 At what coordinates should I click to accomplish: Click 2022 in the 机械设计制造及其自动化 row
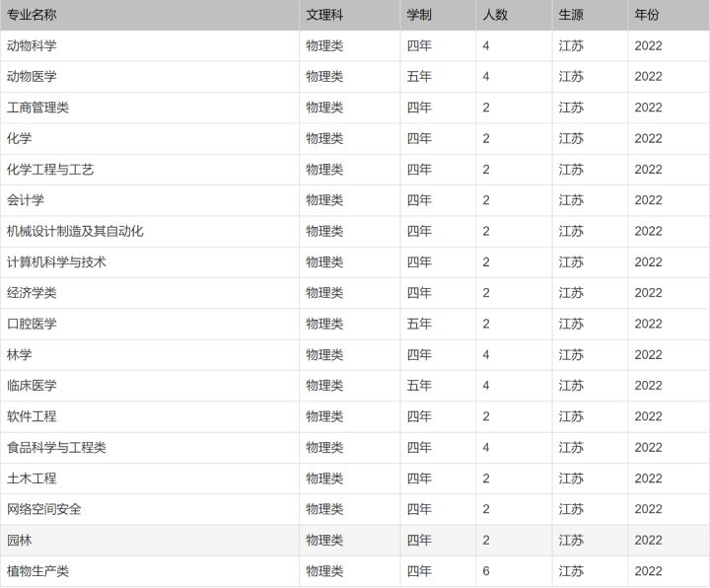tap(648, 231)
